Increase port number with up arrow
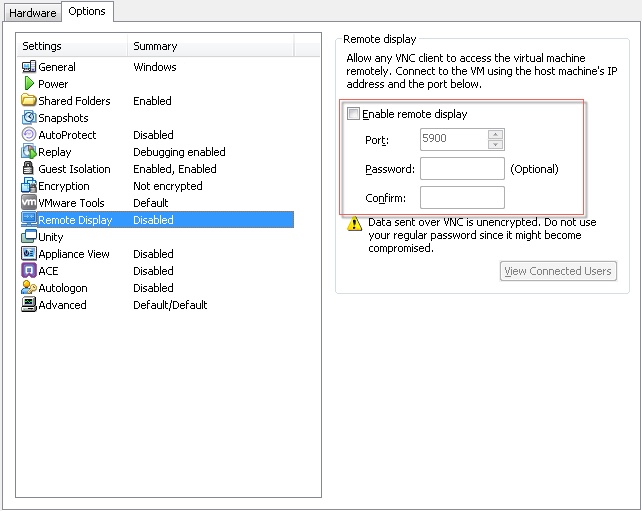642x511 pixels. coord(495,135)
